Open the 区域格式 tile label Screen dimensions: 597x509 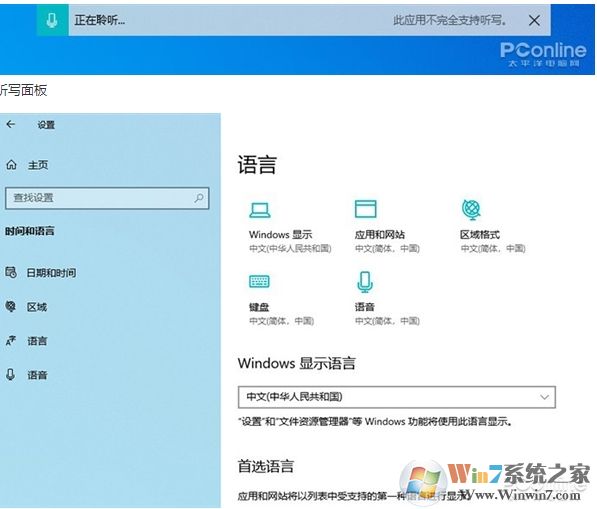pyautogui.click(x=480, y=235)
